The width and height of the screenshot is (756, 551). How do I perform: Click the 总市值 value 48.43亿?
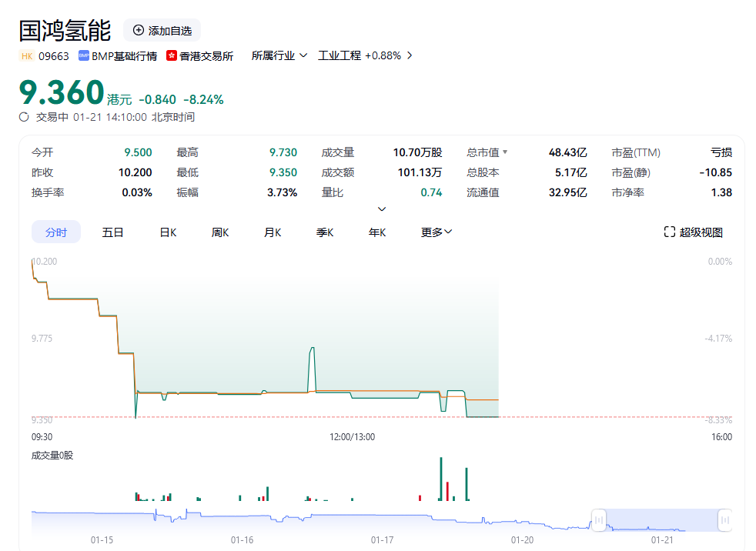[568, 152]
